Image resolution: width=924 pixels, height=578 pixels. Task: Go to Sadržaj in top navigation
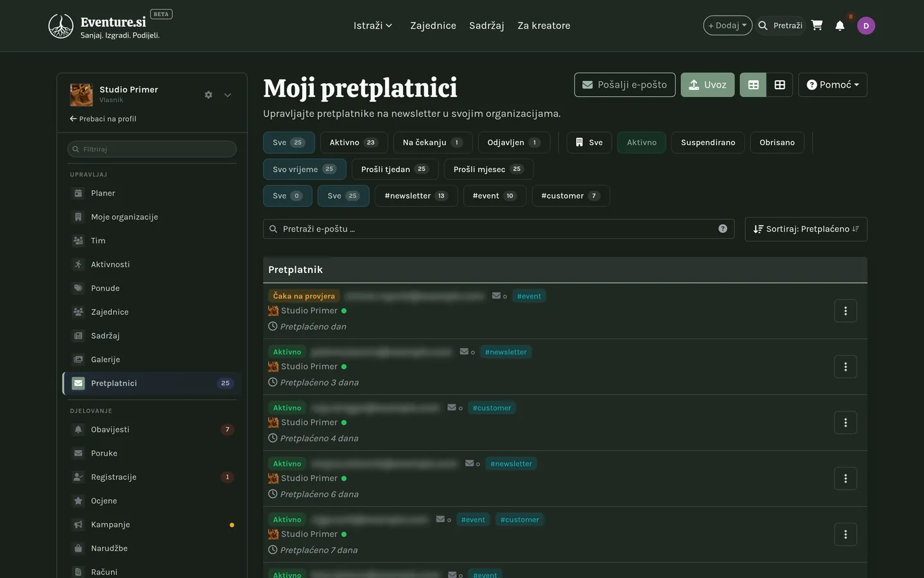pos(486,26)
